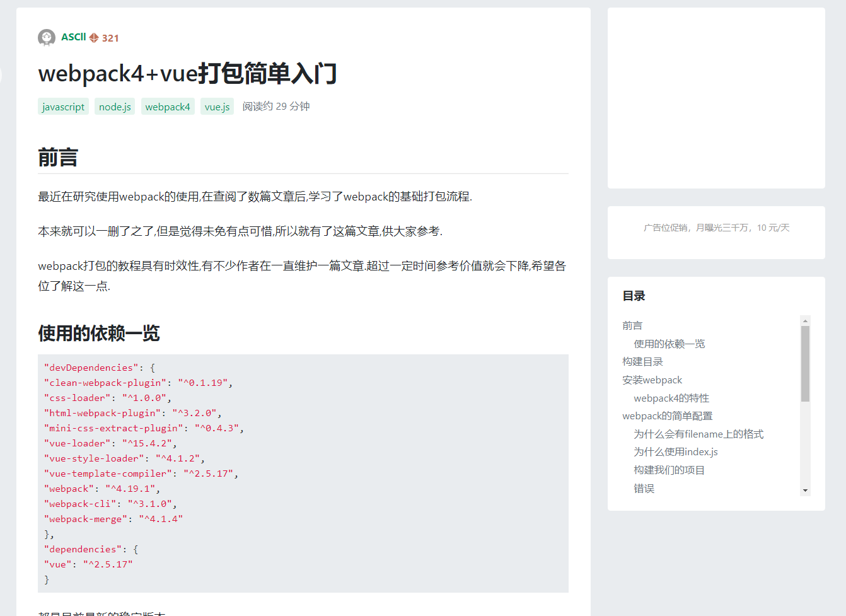Click the "webpack-cli" code line
The height and width of the screenshot is (616, 846).
click(110, 504)
